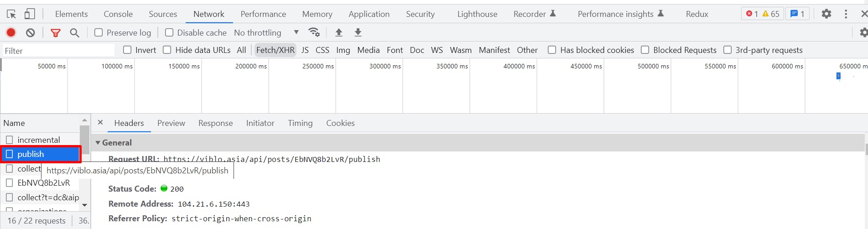868x229 pixels.
Task: Open the Response tab
Action: click(x=215, y=123)
